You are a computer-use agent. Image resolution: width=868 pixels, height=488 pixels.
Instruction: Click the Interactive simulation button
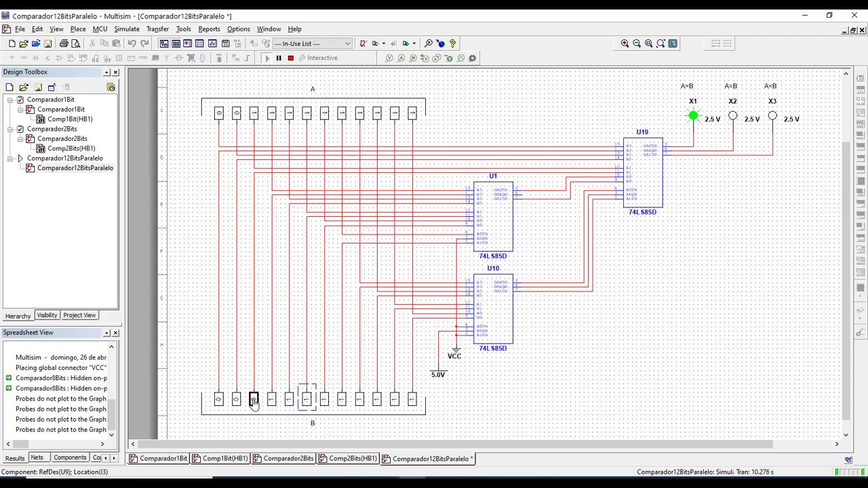point(317,58)
